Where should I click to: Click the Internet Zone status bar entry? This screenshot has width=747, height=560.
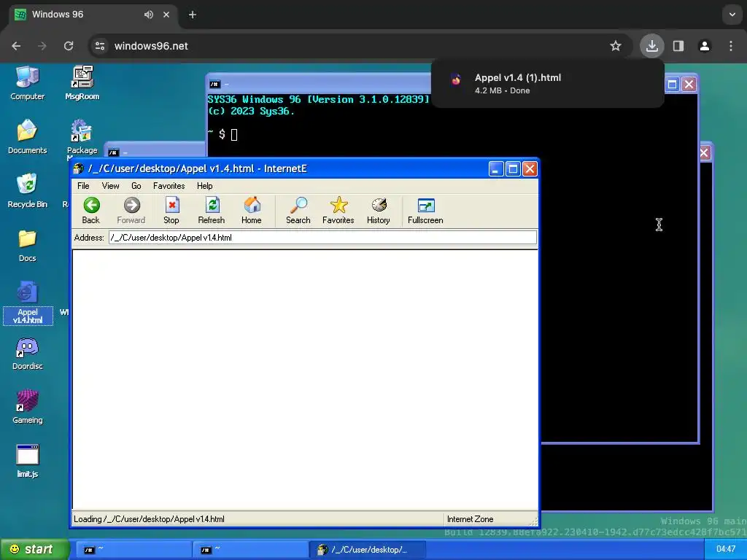pos(471,519)
